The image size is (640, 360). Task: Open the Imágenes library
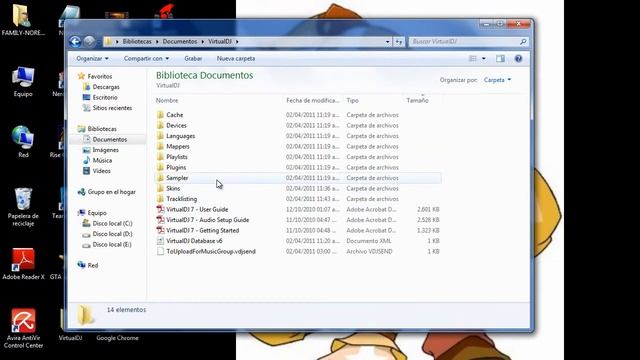click(x=105, y=150)
